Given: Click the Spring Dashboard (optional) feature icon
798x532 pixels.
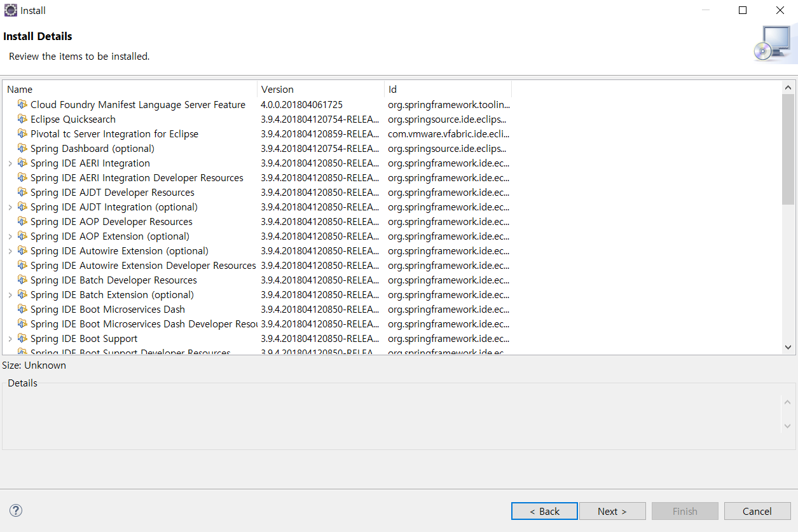Looking at the screenshot, I should point(22,148).
